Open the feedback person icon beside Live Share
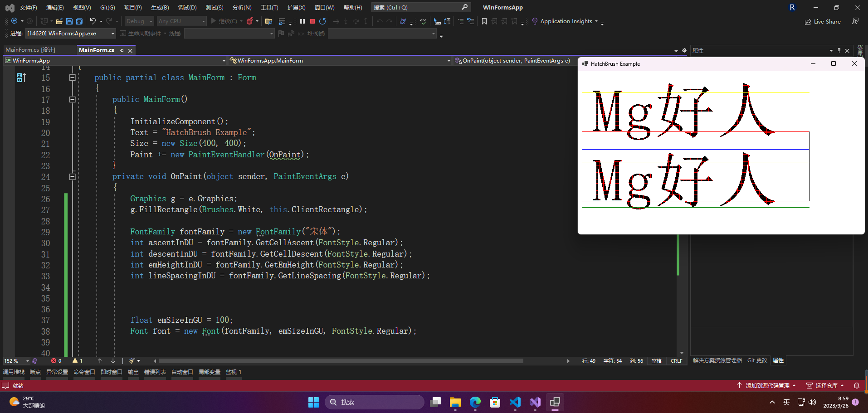 pyautogui.click(x=855, y=21)
